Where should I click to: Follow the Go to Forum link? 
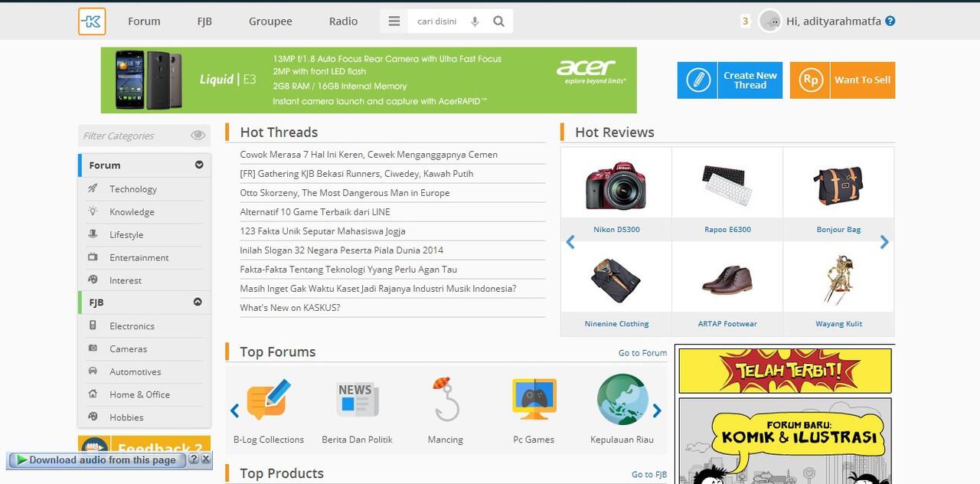point(642,353)
